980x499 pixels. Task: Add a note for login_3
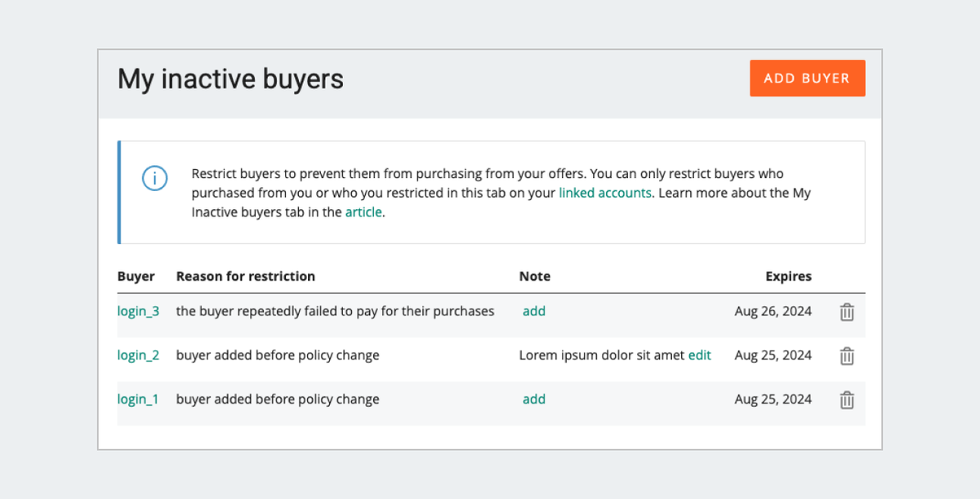534,311
